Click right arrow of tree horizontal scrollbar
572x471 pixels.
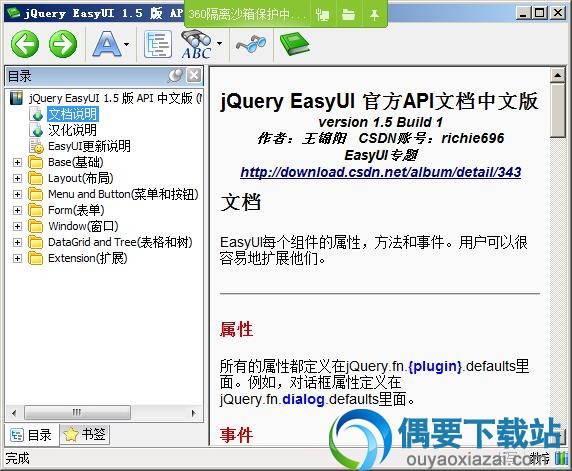[x=193, y=413]
